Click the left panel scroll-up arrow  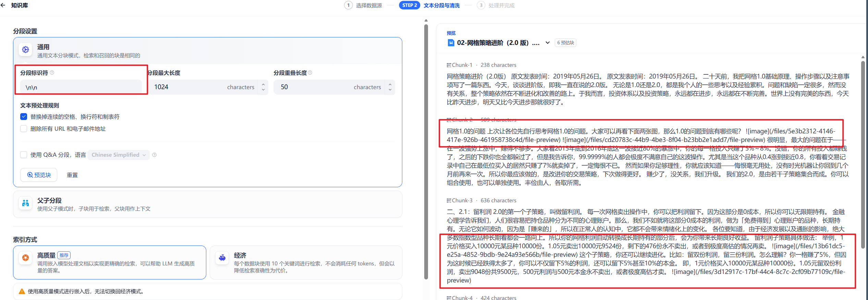click(x=426, y=21)
